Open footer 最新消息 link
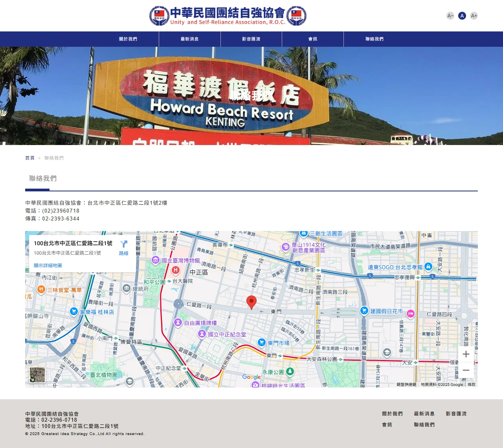This screenshot has height=448, width=503. 424,413
